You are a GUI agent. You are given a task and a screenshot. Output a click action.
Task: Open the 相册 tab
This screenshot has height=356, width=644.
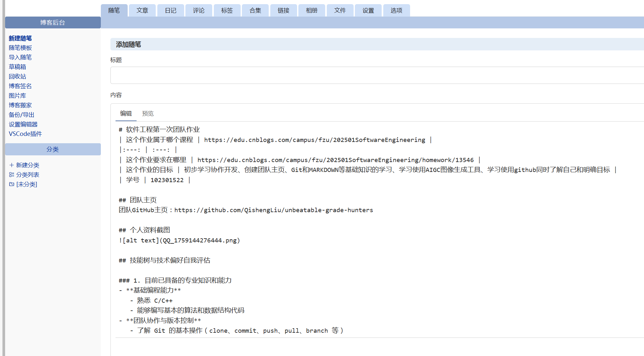pyautogui.click(x=311, y=10)
